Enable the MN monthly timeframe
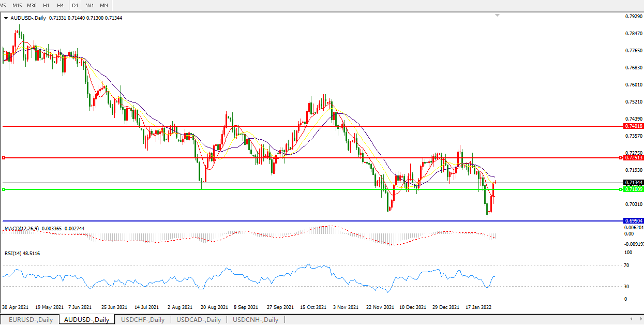 point(104,5)
